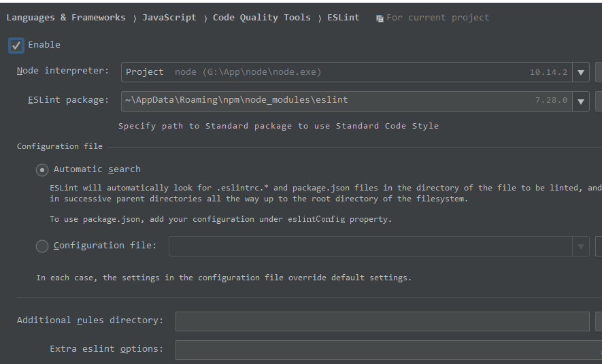The width and height of the screenshot is (602, 364).
Task: Select the Configuration file radio button
Action: tap(42, 246)
